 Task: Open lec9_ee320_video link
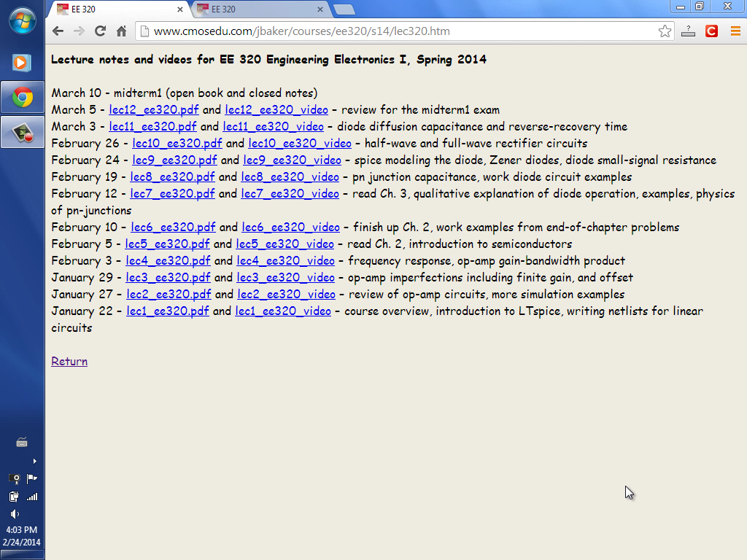coord(292,160)
